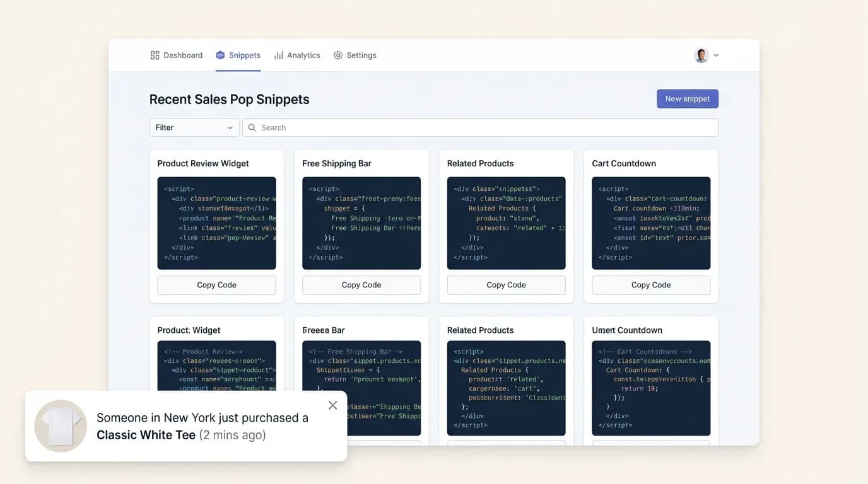Select the Snippets tab
Viewport: 868px width, 484px height.
pyautogui.click(x=238, y=55)
